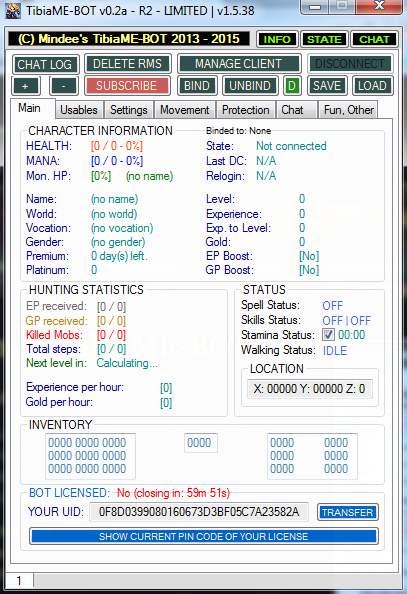
Task: Click the MANA value [0 / 0 - 0%]
Action: click(117, 161)
